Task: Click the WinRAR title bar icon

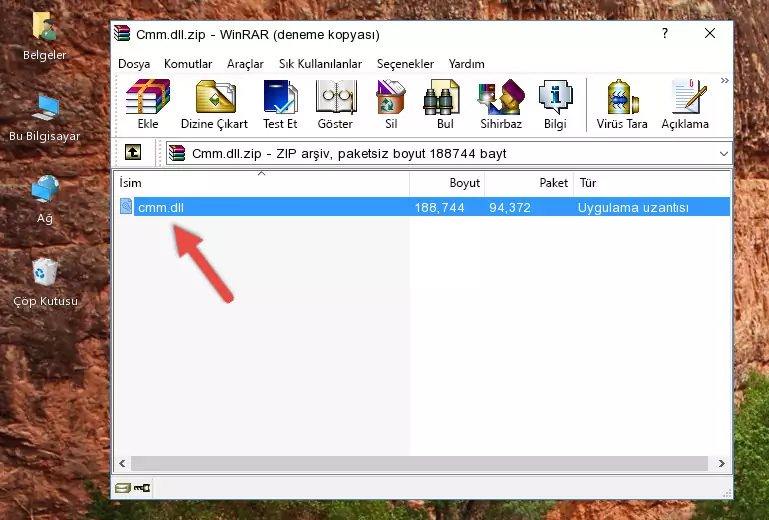Action: click(x=122, y=33)
